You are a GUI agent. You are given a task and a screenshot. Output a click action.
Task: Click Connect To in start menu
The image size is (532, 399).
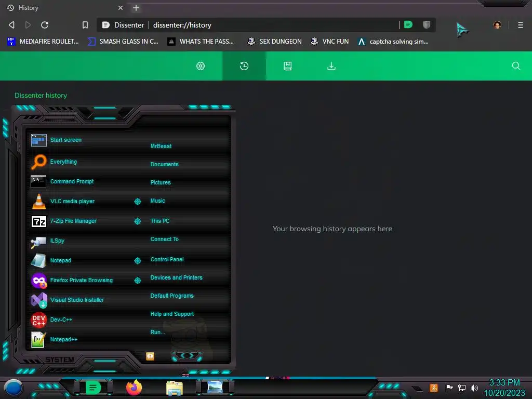pyautogui.click(x=164, y=239)
